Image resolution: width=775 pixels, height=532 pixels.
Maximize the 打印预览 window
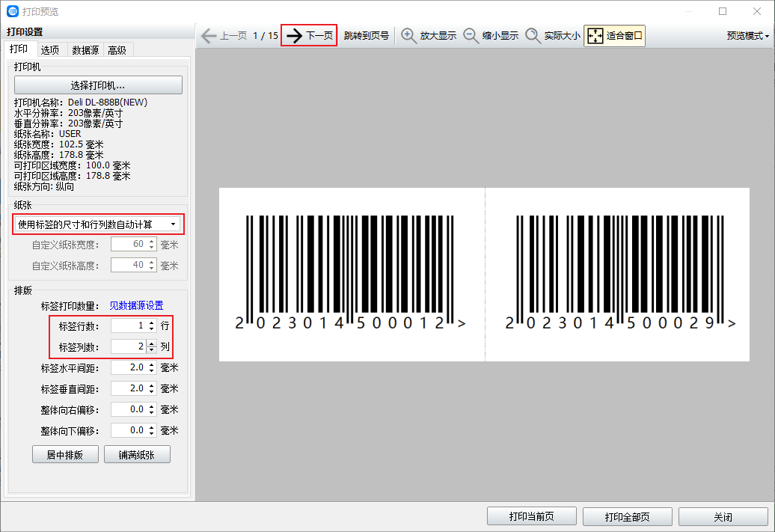(723, 11)
